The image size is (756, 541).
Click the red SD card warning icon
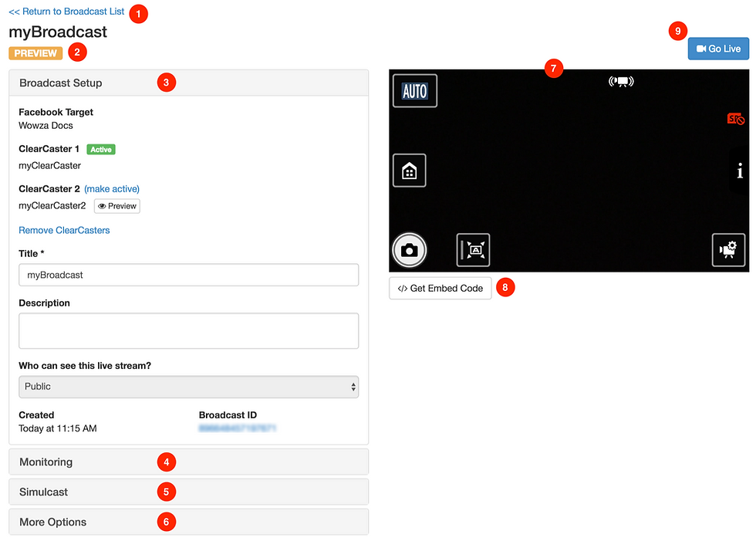pyautogui.click(x=736, y=118)
